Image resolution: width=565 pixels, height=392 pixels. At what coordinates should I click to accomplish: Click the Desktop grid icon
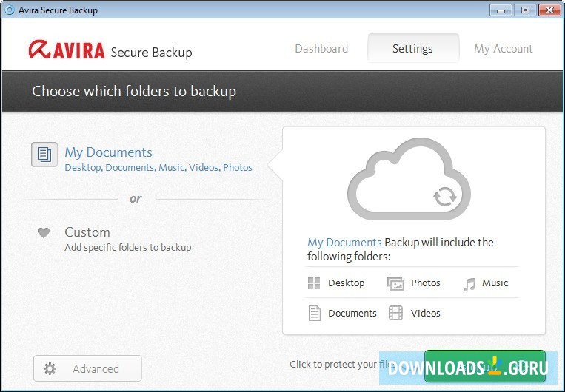coord(314,283)
